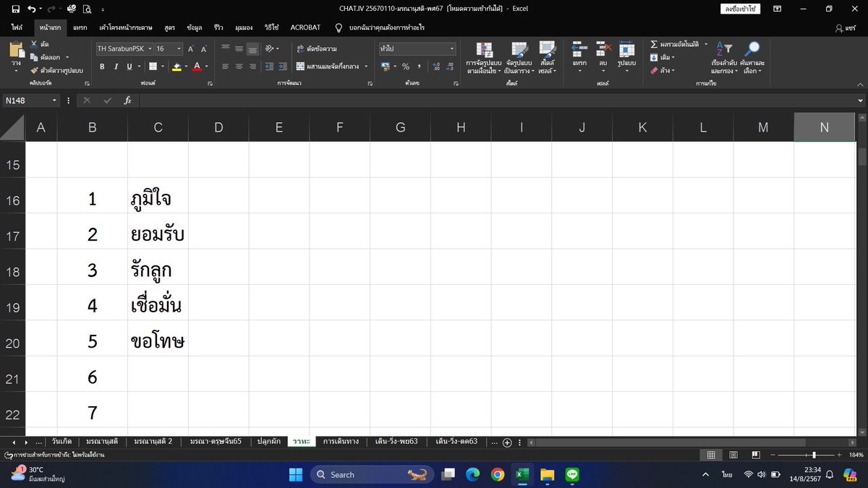Click the ลงชื่อเข้าใช้ sign-in button
Screen dimensions: 868x488
[x=739, y=9]
